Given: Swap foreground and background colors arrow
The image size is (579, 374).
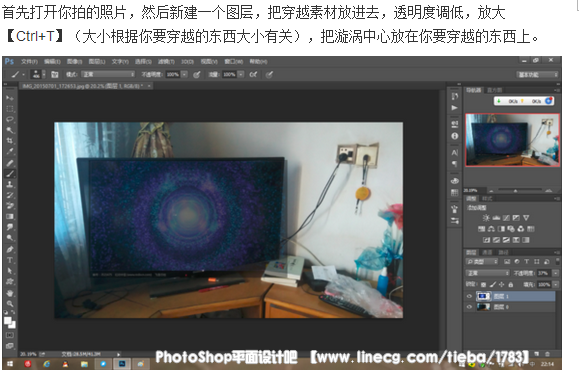Looking at the screenshot, I should click(x=14, y=313).
